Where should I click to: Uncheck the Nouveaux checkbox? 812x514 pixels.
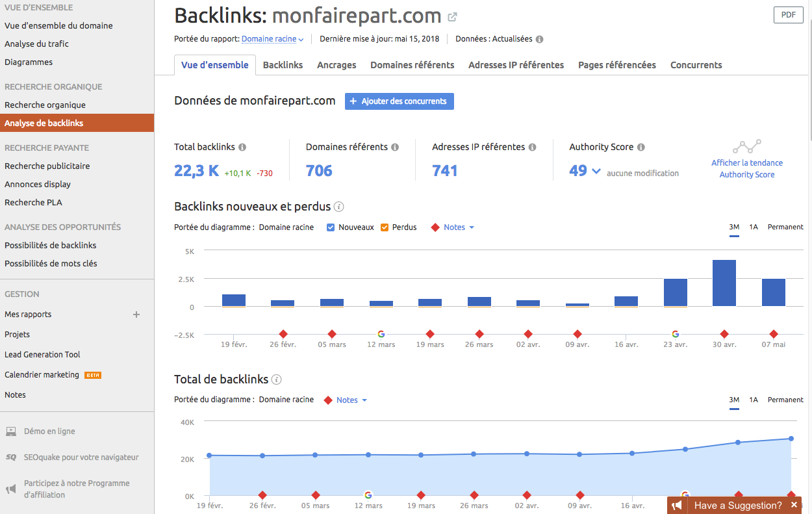[x=331, y=227]
